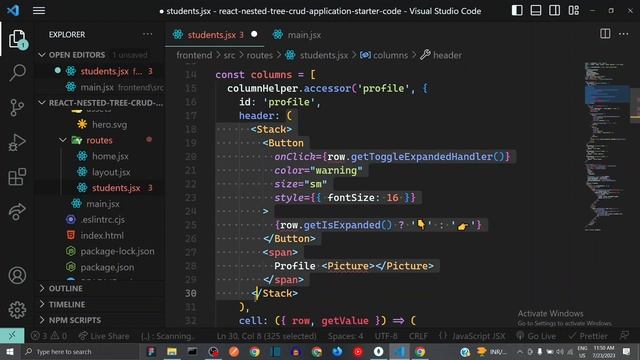Expand the NPM Scripts section
Viewport: 640px width, 360px height.
[101, 320]
